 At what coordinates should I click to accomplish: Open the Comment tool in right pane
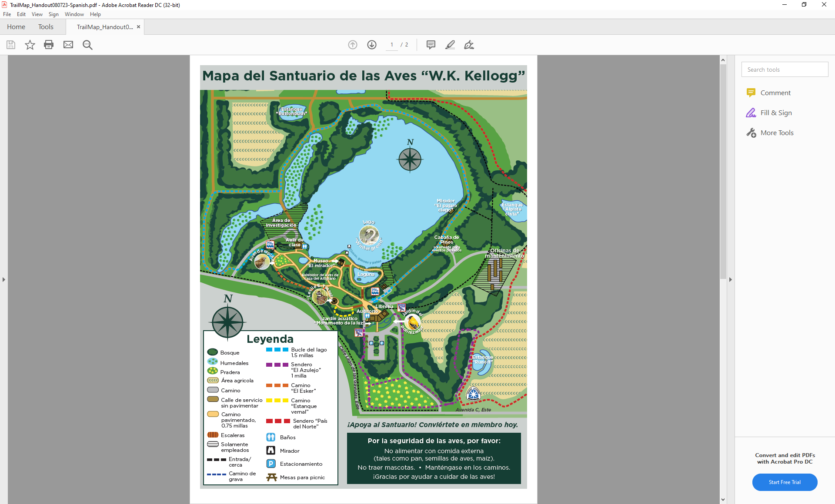click(x=775, y=93)
